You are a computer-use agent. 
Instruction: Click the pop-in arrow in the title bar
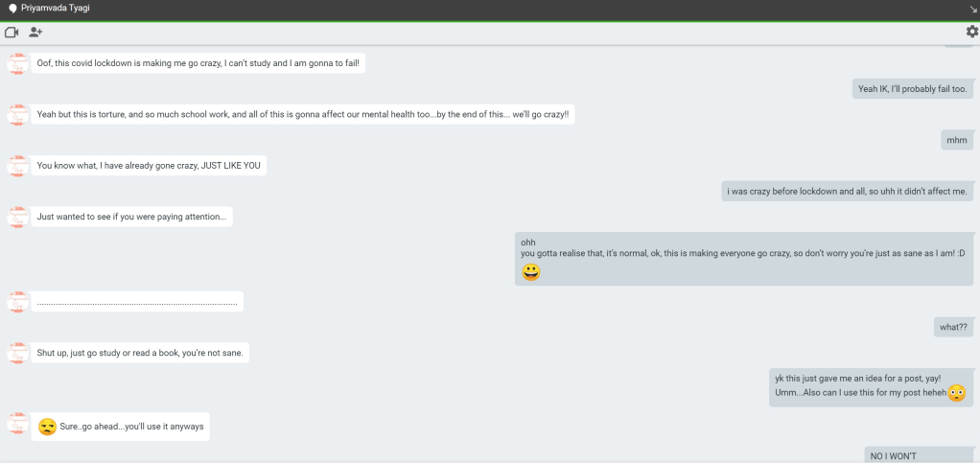click(972, 9)
